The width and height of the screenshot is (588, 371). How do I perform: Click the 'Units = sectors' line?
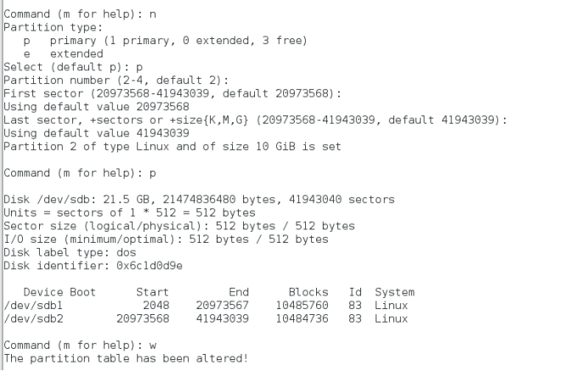pyautogui.click(x=129, y=213)
